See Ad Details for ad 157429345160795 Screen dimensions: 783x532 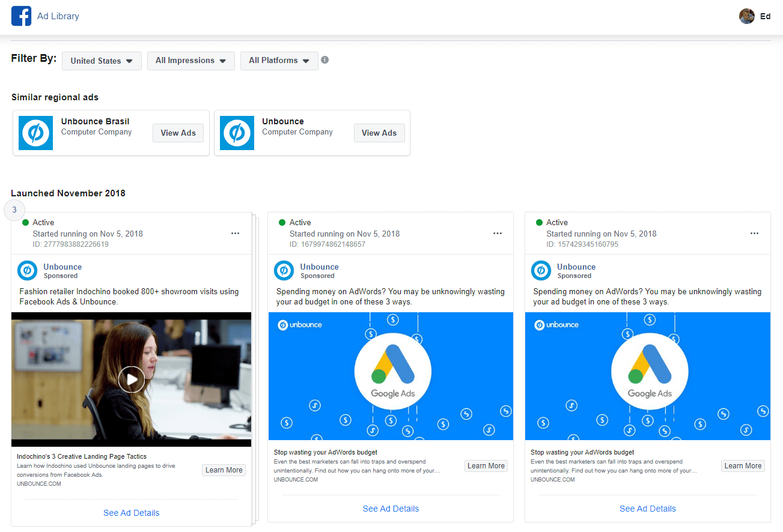pyautogui.click(x=648, y=509)
